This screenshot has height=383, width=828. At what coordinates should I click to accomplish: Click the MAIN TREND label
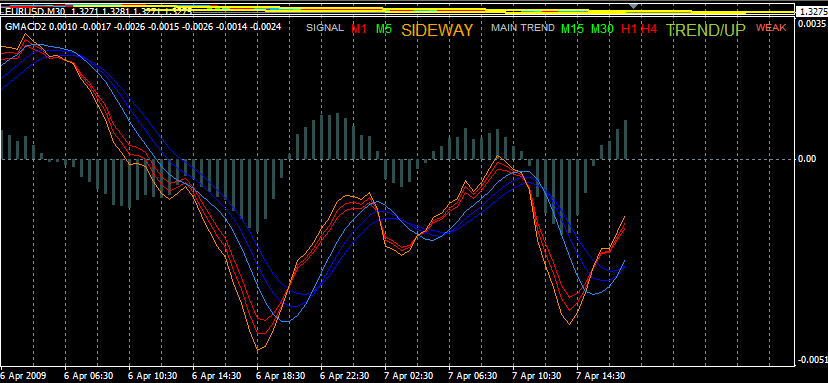(523, 28)
